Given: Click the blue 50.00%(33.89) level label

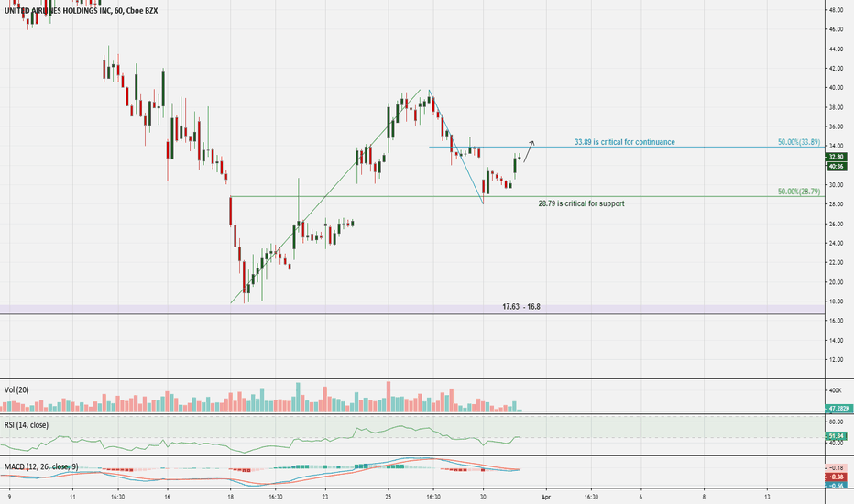Looking at the screenshot, I should [x=798, y=142].
